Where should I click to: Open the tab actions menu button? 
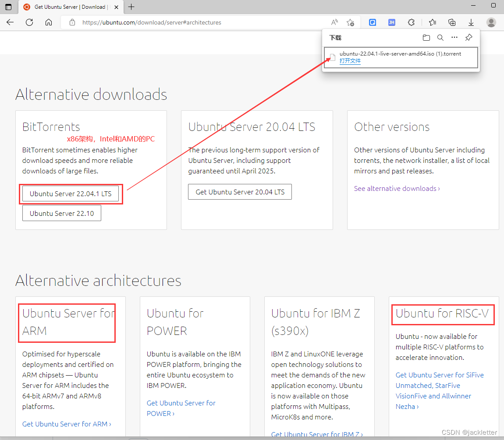[x=8, y=7]
